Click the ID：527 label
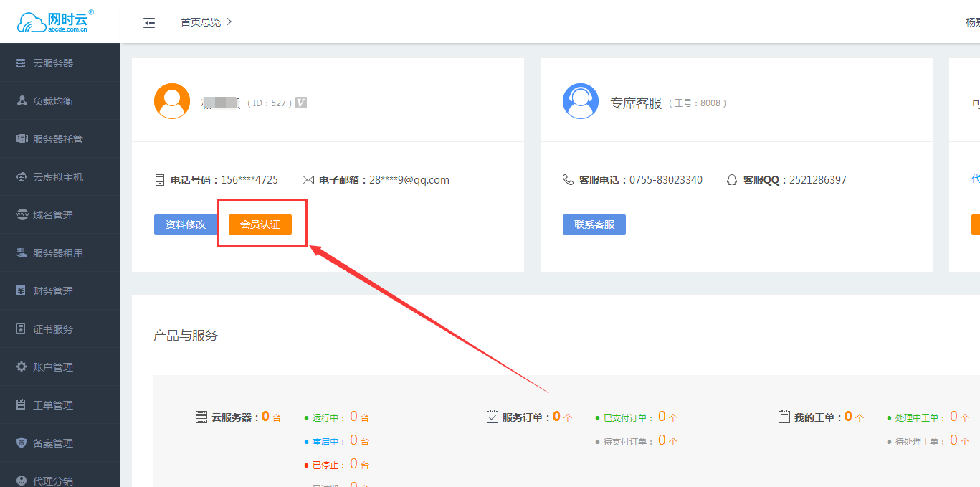This screenshot has width=980, height=487. pyautogui.click(x=269, y=103)
